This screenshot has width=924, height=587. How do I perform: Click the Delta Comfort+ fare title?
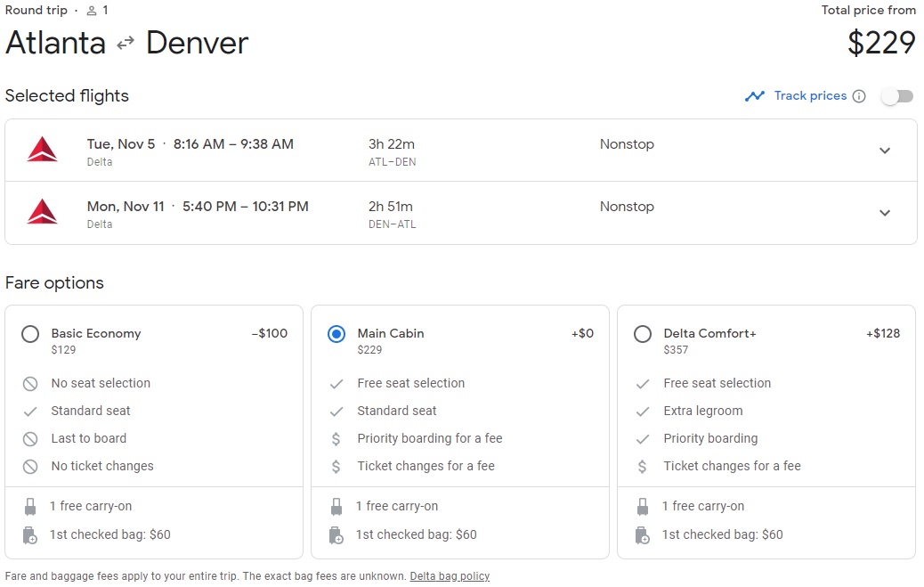[x=709, y=333]
